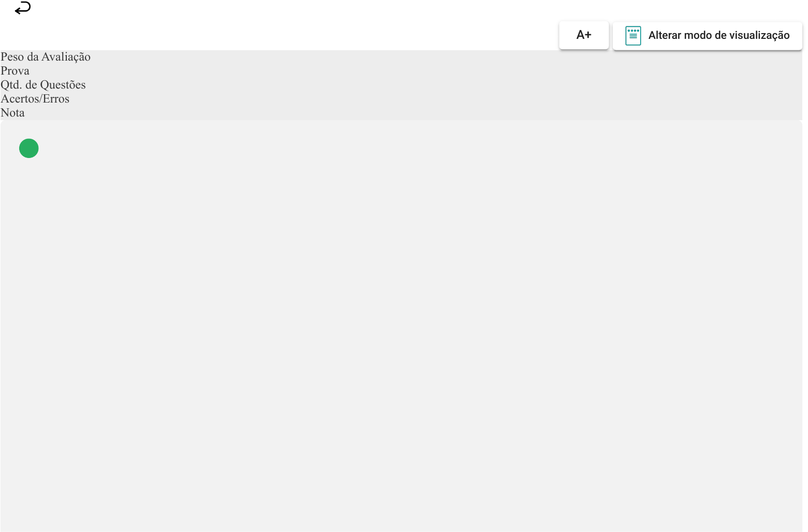This screenshot has height=532, width=808.
Task: Click the green circle status indicator
Action: click(x=29, y=148)
